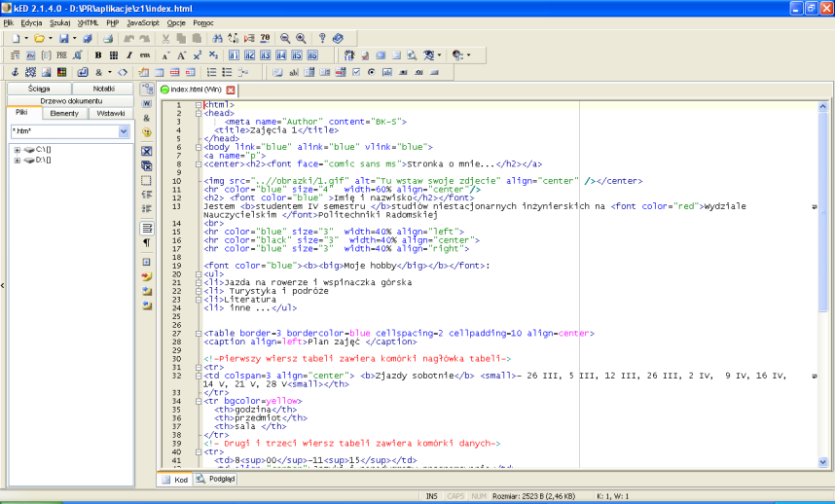Open the ampersand special characters dropdown arrow
This screenshot has height=504, width=835.
110,72
